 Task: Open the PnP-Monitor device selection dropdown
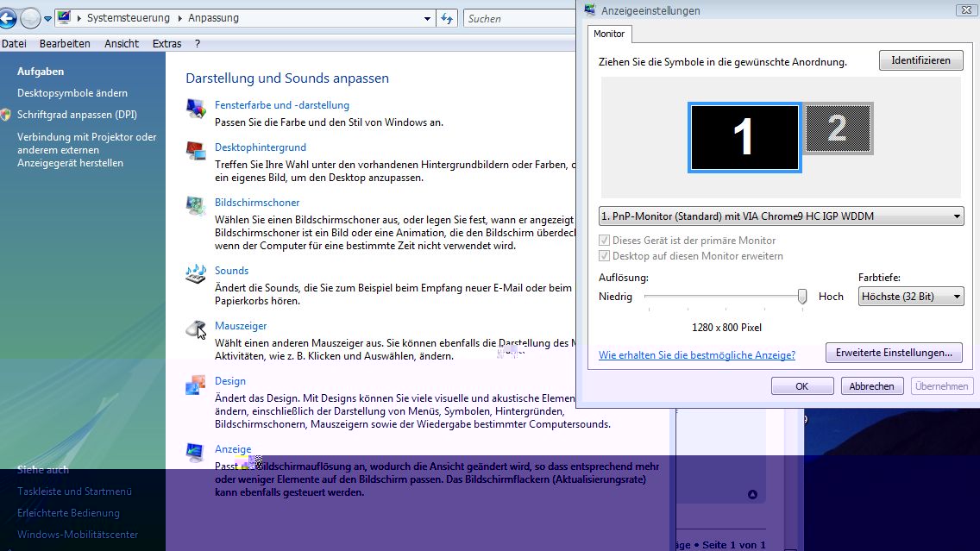781,216
